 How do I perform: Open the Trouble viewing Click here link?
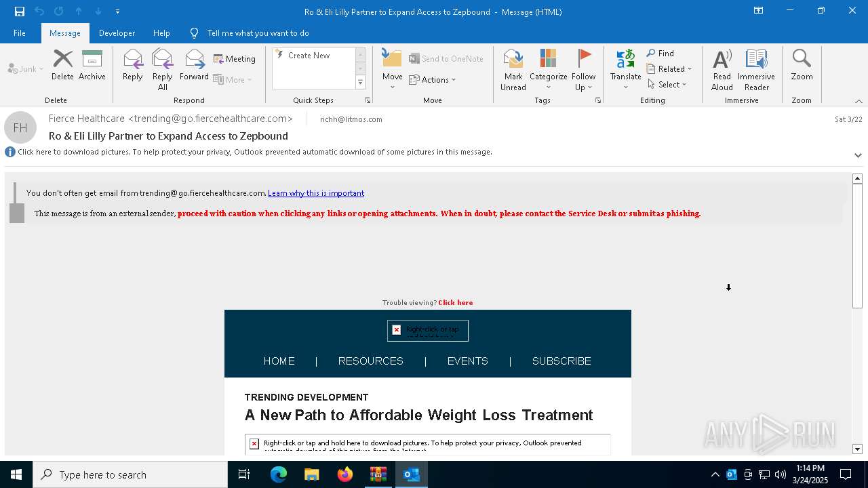456,303
